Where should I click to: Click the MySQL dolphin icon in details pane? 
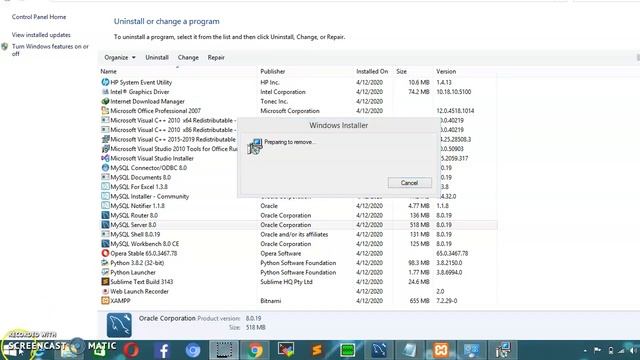(119, 325)
